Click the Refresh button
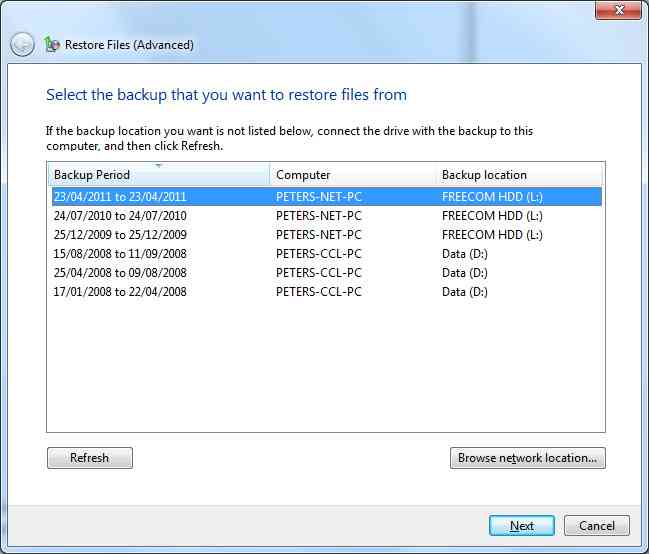649x554 pixels. (90, 458)
